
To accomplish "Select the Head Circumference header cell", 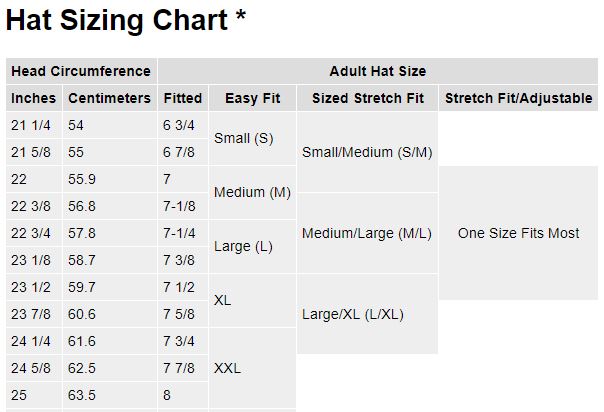I will [80, 71].
